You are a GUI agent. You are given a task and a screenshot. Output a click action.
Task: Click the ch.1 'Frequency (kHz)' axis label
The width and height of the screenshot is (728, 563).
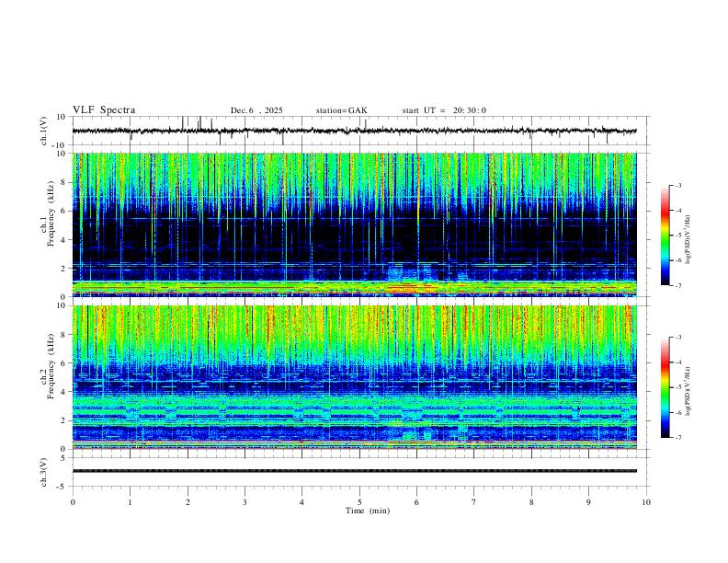tap(51, 214)
